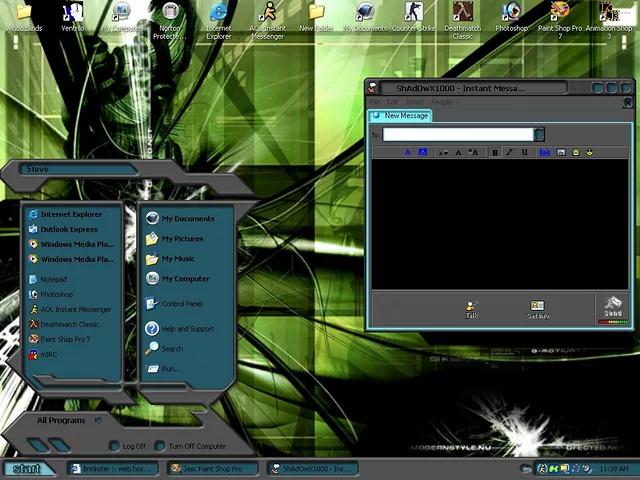Screen dimensions: 640x480
Task: Launch Counter-Strike from the desktop
Action: pos(413,18)
